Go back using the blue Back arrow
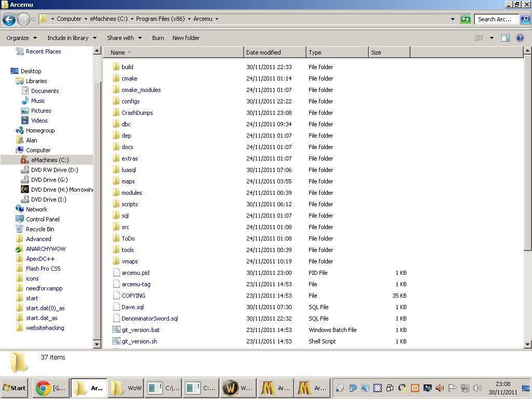 pyautogui.click(x=9, y=19)
